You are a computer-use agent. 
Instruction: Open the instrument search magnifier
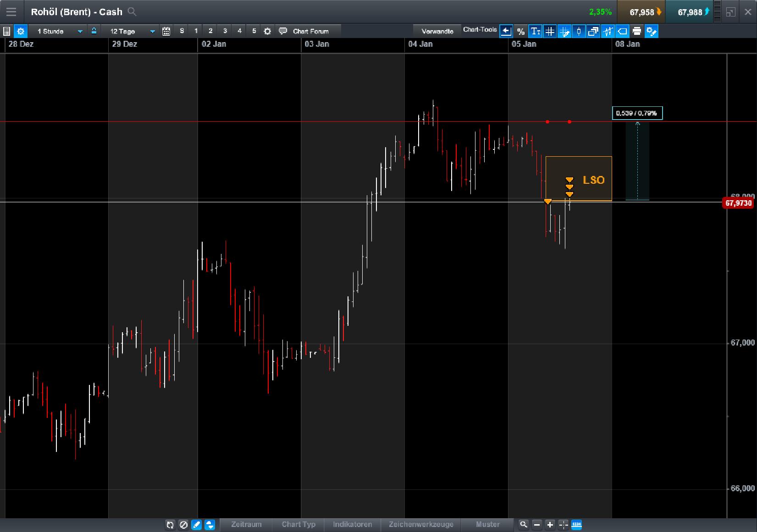133,11
